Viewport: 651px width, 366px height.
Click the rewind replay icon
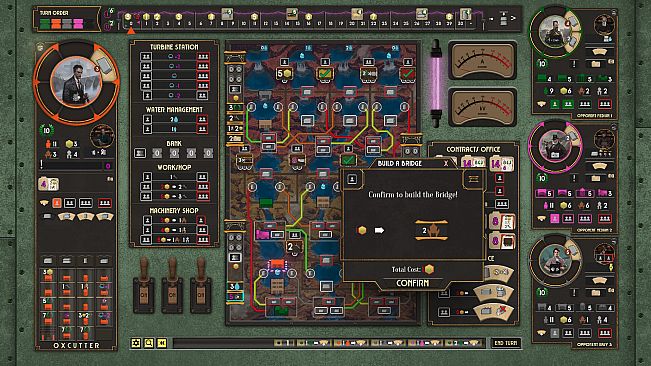point(162,343)
